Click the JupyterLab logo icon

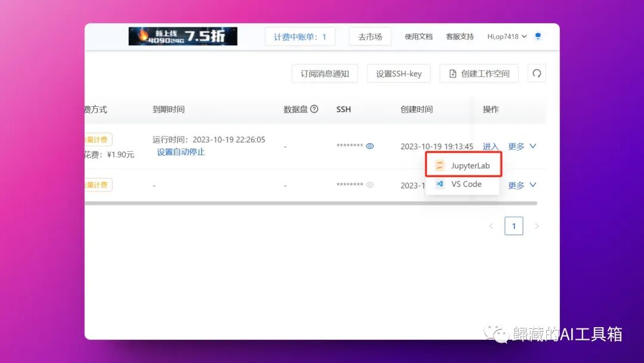[439, 165]
